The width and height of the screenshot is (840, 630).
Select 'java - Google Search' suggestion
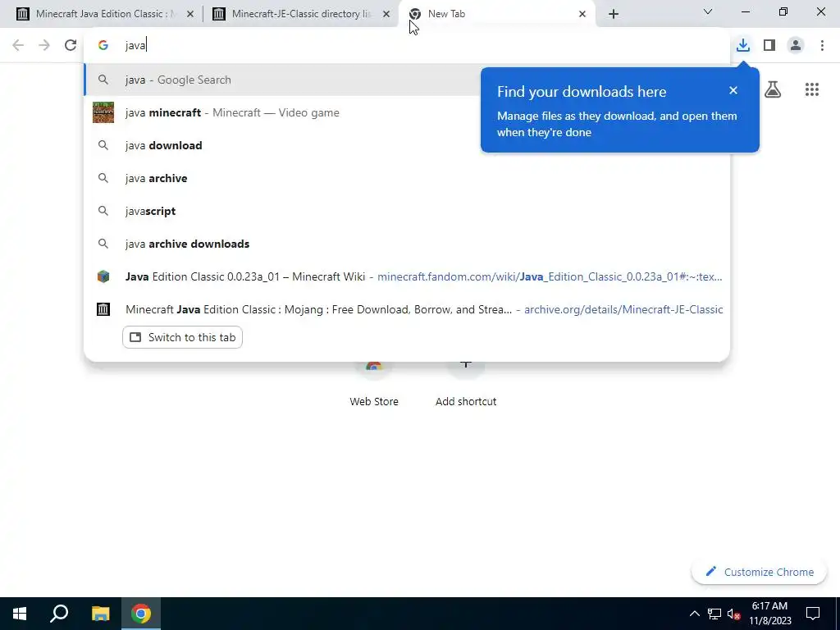point(407,80)
